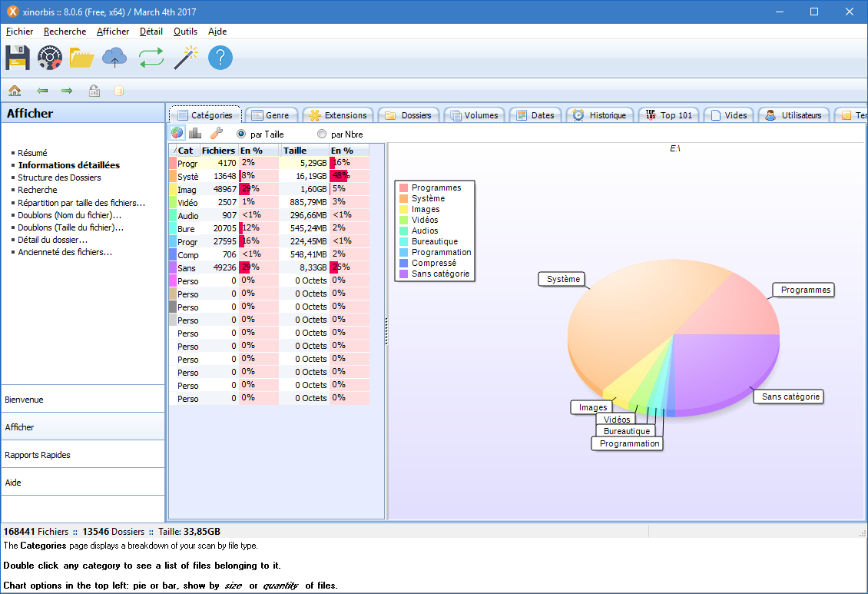
Task: Open the Fichier menu
Action: point(19,32)
